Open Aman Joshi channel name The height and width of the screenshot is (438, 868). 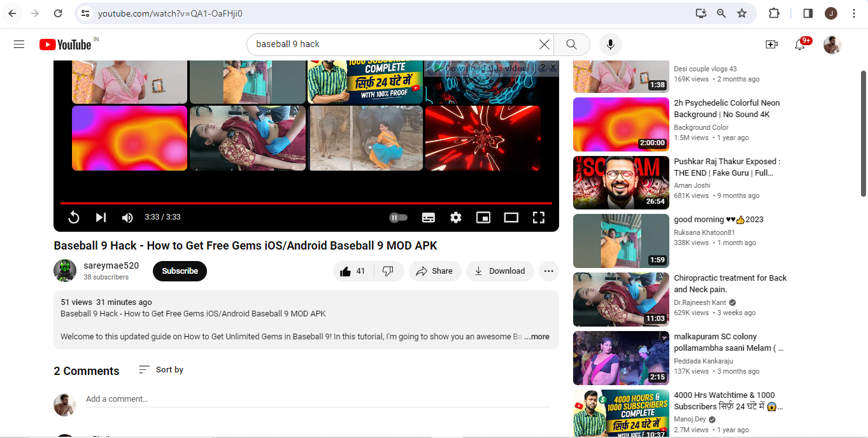[692, 185]
